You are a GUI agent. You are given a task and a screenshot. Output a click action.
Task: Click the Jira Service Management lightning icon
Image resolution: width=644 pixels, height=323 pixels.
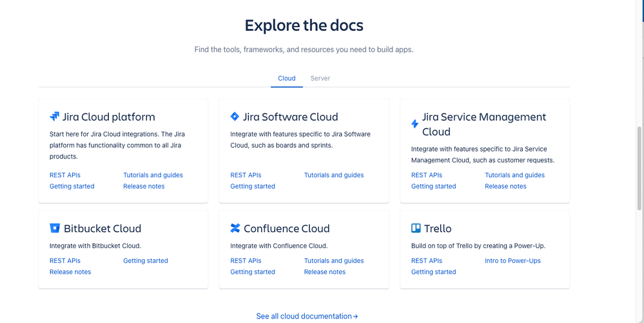coord(415,124)
